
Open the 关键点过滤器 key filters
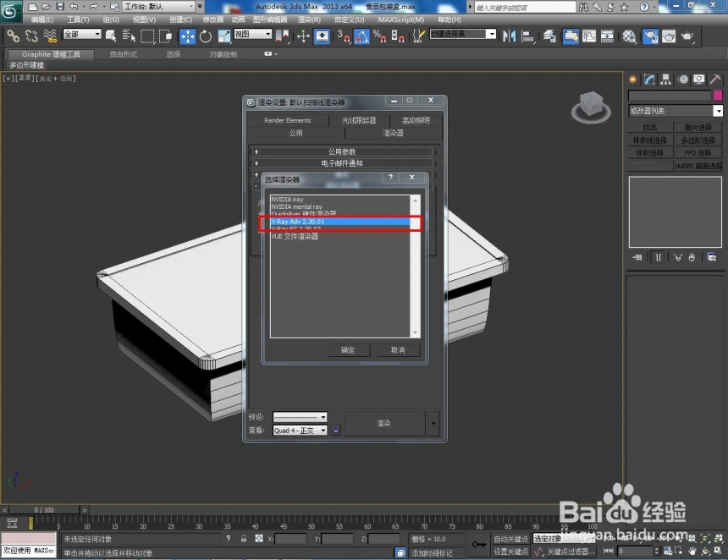pyautogui.click(x=571, y=552)
